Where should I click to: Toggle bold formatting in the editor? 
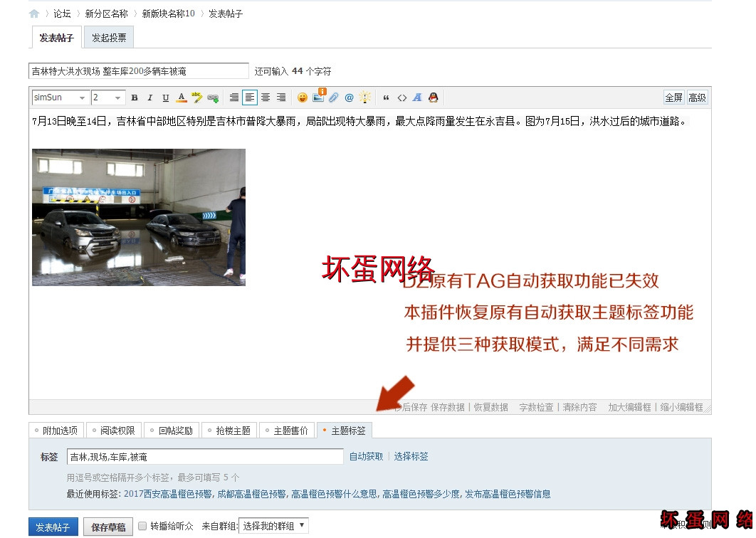point(135,98)
